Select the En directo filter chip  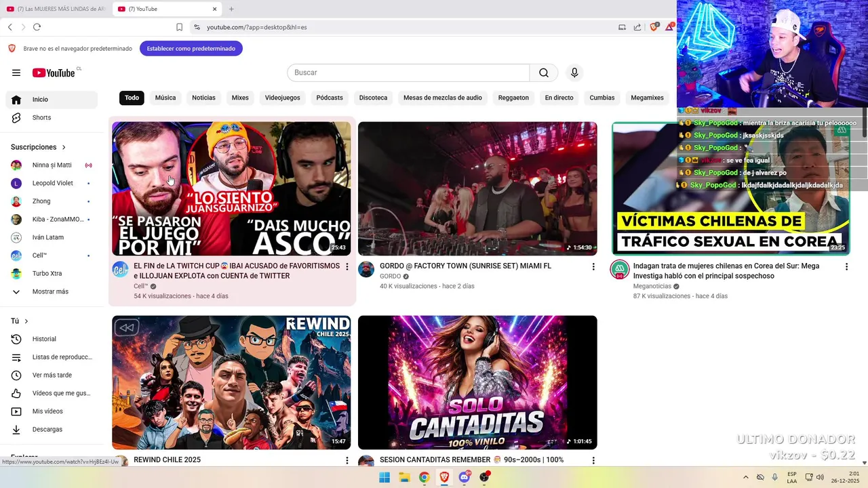click(x=559, y=98)
